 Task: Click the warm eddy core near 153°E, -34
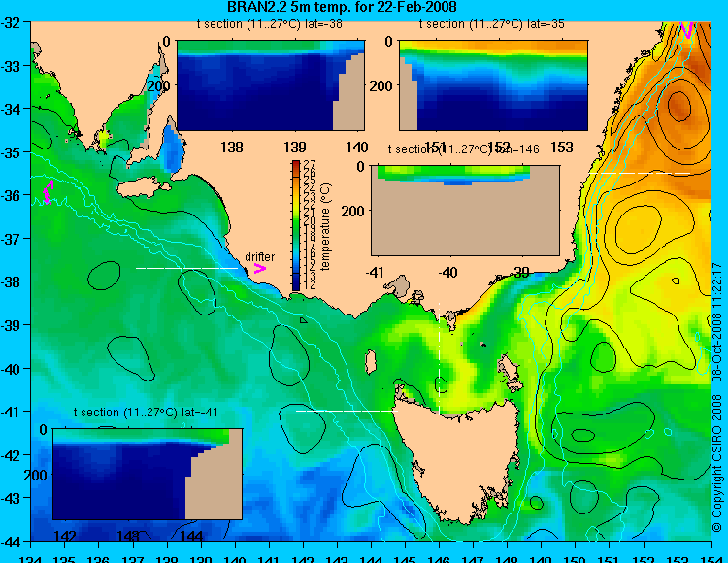pos(678,106)
